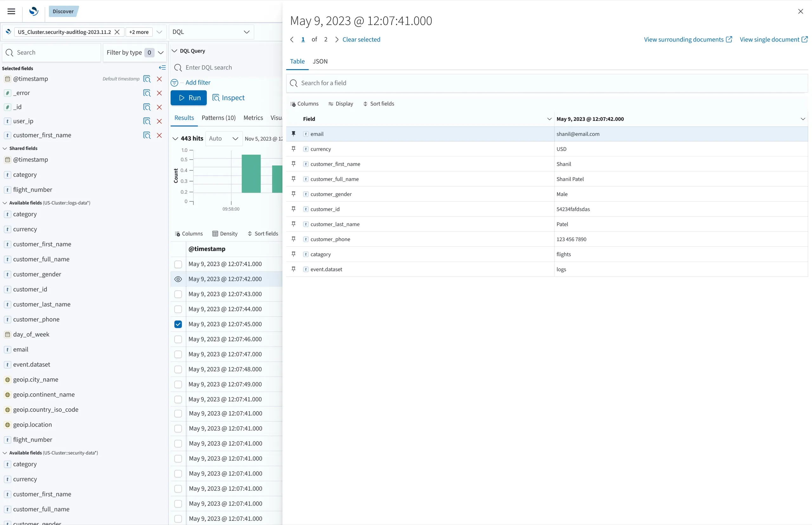Remove US_Cluster.security-auditlog-2023.11.2 data source
812x525 pixels.
coord(117,32)
